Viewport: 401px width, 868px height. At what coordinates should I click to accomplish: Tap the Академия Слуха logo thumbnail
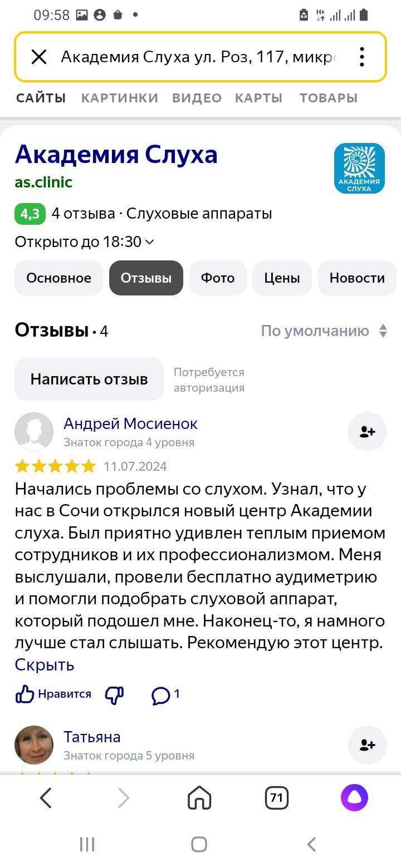(359, 169)
